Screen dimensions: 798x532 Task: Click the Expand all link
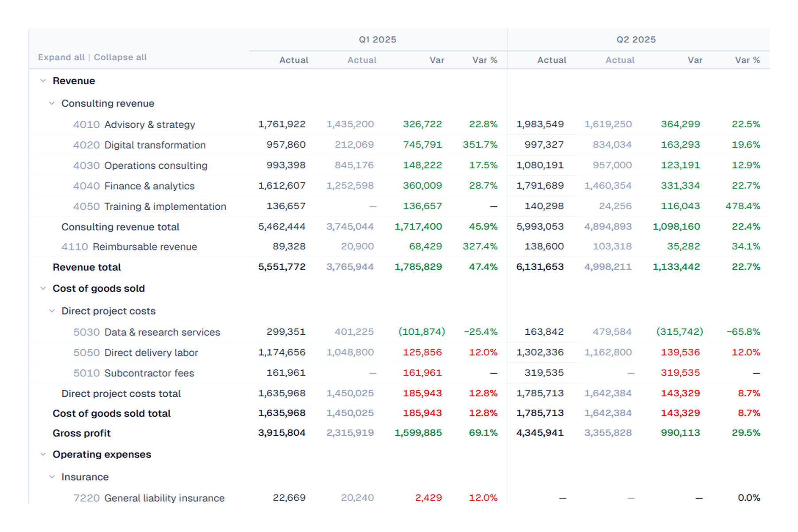click(61, 57)
